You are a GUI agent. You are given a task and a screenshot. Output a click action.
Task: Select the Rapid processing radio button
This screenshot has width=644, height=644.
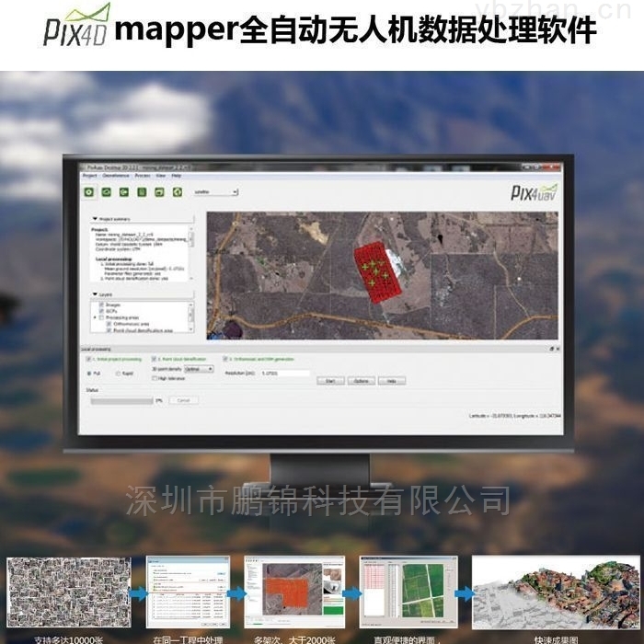(119, 374)
